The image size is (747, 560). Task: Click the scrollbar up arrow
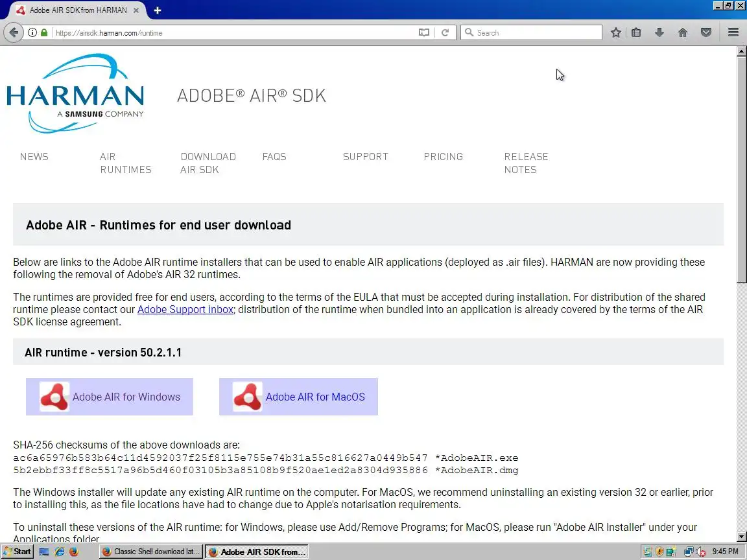click(741, 51)
